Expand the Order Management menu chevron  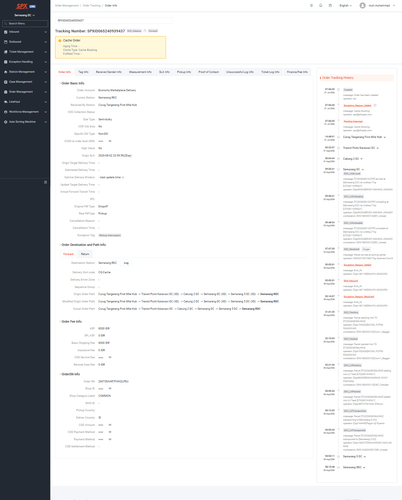tap(45, 92)
